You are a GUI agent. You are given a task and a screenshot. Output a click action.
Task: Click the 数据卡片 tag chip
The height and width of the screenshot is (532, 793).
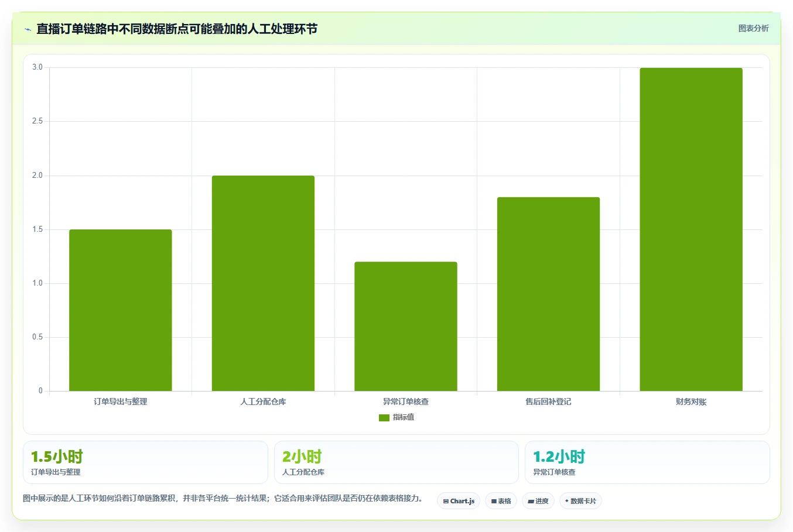point(580,501)
